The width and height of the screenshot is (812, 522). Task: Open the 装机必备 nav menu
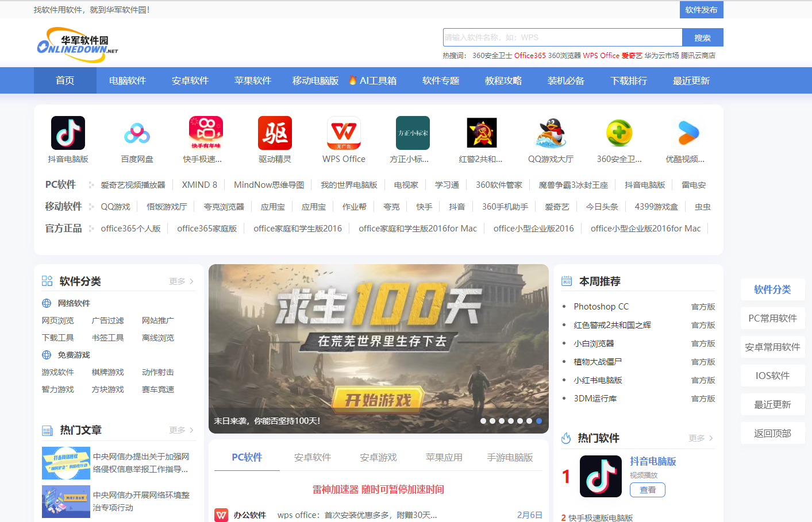(x=566, y=80)
